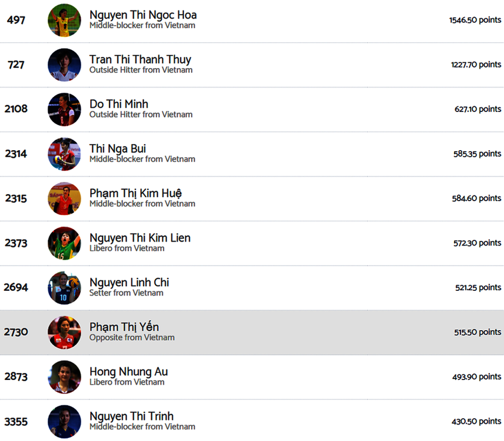Select Phạm Thị Yến's avatar image
This screenshot has width=504, height=441.
tap(64, 332)
